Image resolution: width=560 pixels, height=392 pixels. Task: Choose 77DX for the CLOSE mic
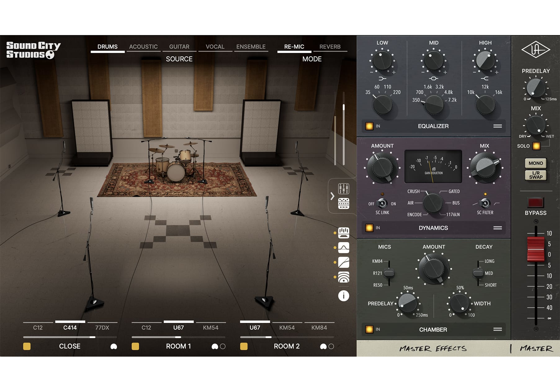pyautogui.click(x=102, y=327)
